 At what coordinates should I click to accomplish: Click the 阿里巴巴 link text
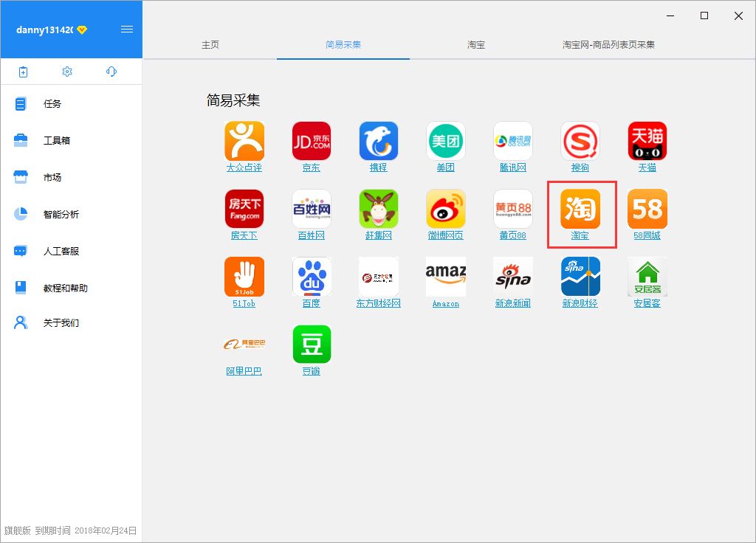click(244, 371)
